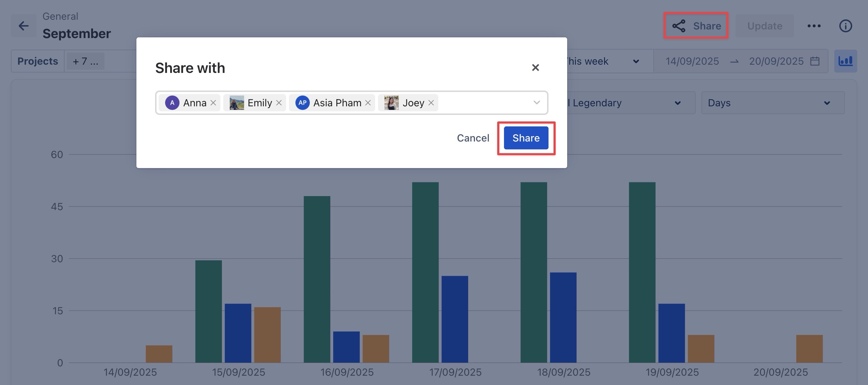
Task: Open the three-dots more options menu
Action: [814, 26]
